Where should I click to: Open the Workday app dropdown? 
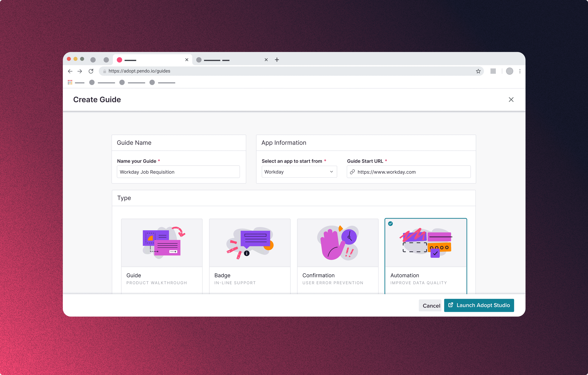pos(299,172)
